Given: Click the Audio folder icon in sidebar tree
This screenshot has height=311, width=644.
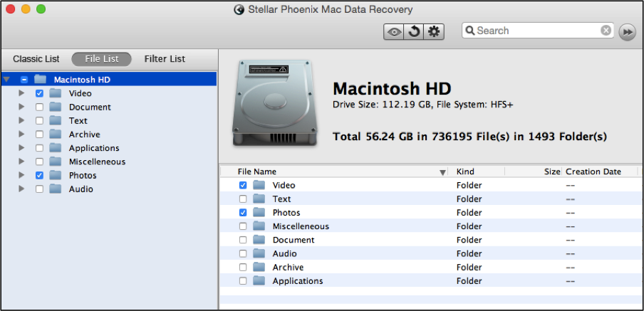Looking at the screenshot, I should 56,189.
